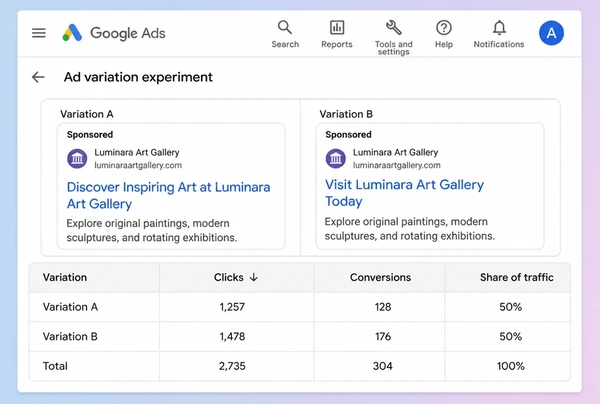Click Sponsored label in Variation A
Screen dimensions: 600x404
(x=90, y=135)
